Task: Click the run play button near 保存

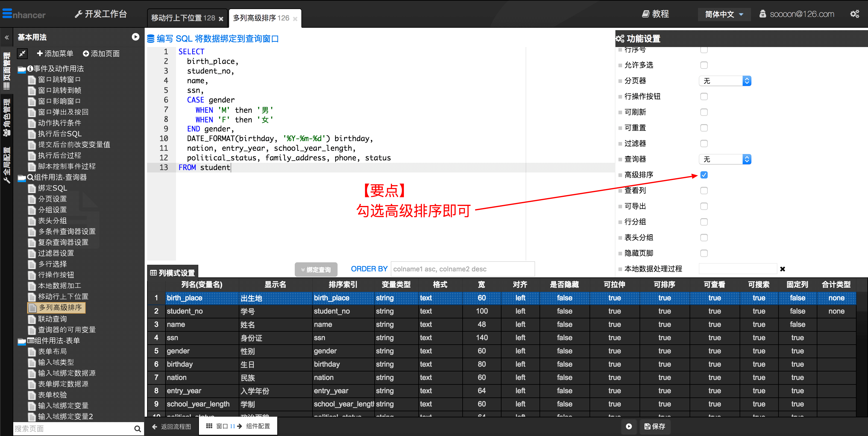Action: pyautogui.click(x=628, y=426)
